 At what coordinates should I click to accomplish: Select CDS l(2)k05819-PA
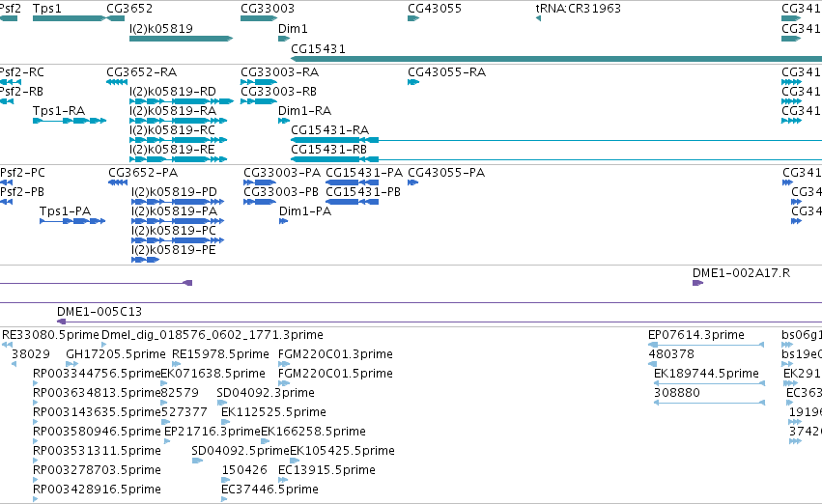[x=178, y=221]
